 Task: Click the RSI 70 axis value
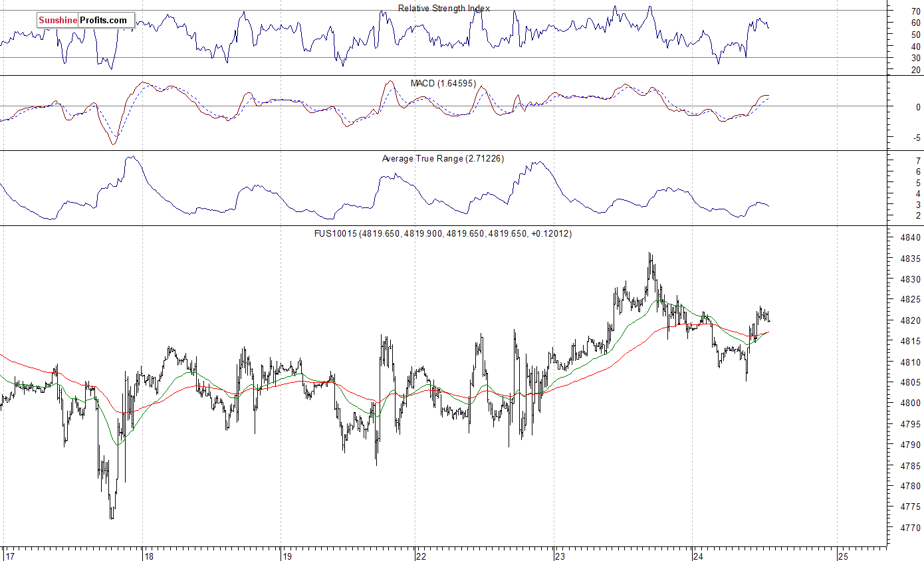pos(916,11)
